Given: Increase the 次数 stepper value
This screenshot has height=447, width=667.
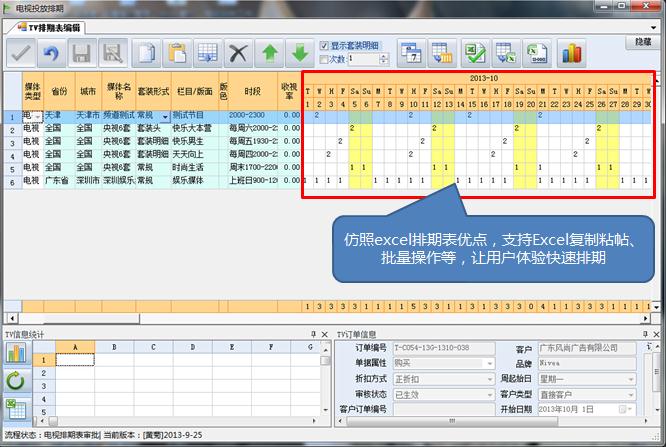Looking at the screenshot, I should tap(384, 56).
